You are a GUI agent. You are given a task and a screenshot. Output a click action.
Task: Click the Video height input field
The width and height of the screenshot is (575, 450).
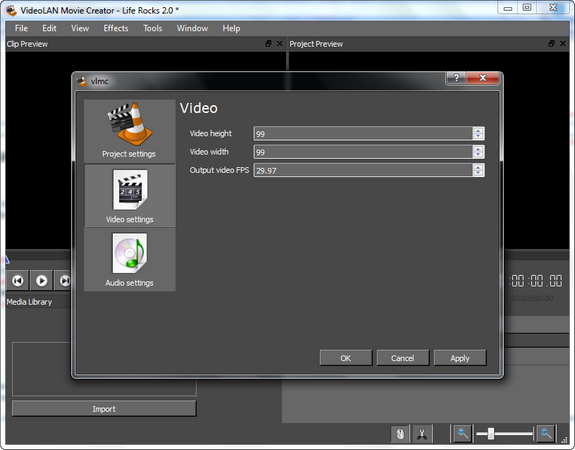[363, 133]
